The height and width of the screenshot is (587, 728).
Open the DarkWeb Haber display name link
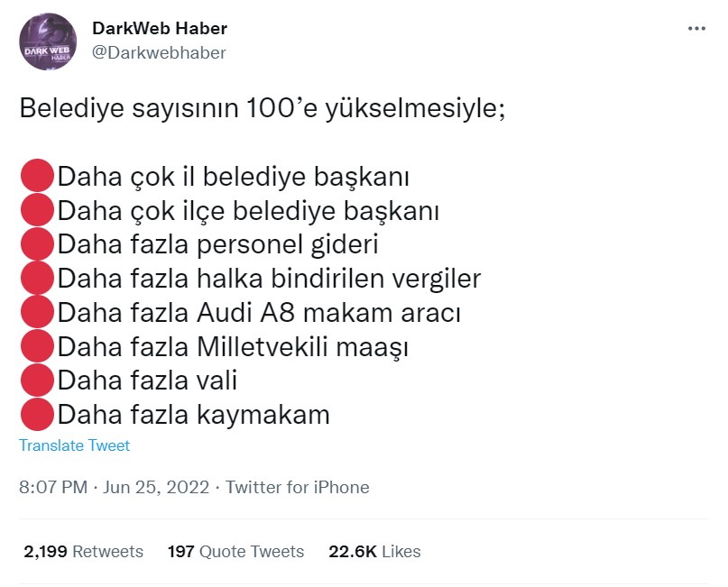[160, 29]
